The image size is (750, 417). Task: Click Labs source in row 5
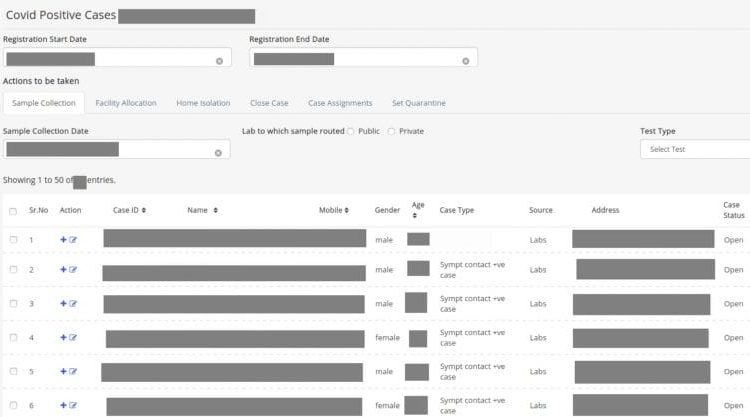538,372
